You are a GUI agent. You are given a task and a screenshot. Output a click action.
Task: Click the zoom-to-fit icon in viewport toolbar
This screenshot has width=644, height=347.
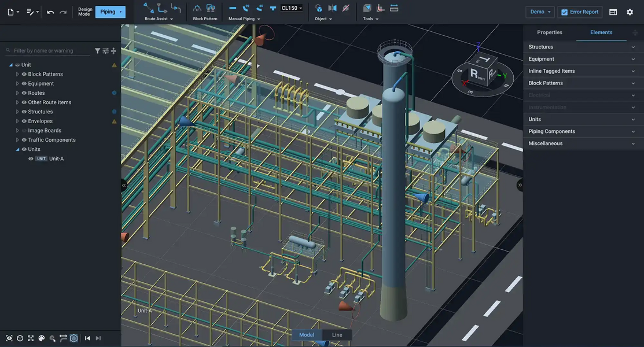pyautogui.click(x=30, y=338)
